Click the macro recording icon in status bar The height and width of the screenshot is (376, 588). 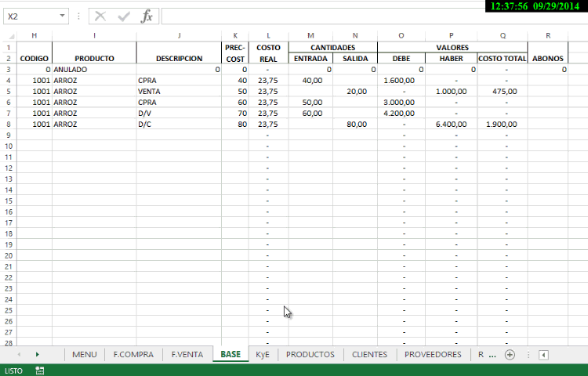[39, 371]
